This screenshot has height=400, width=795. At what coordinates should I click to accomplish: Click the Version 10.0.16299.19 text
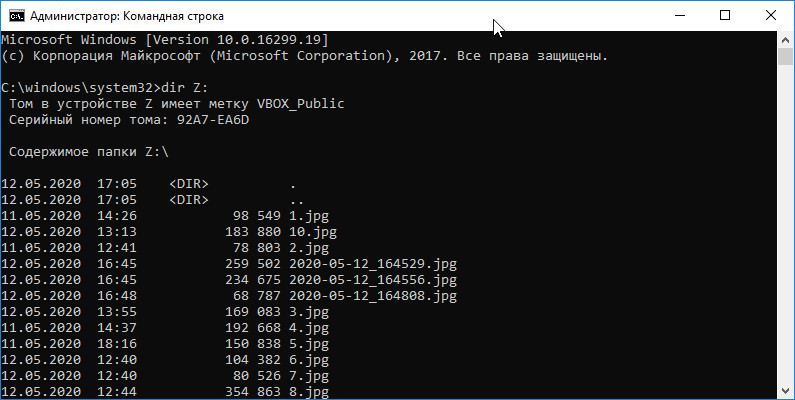click(239, 40)
